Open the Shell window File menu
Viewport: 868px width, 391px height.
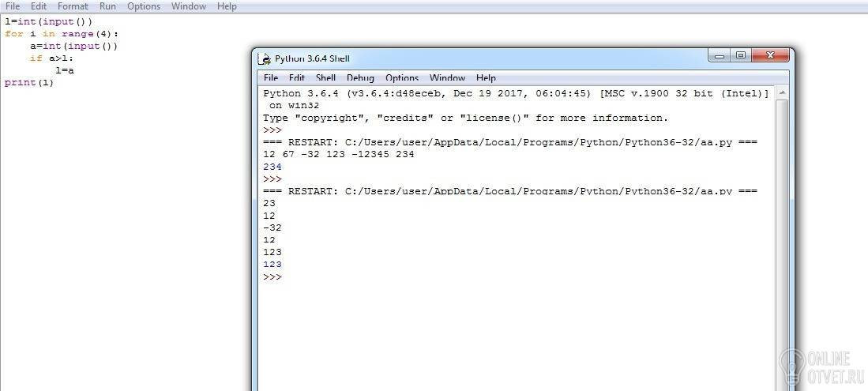point(271,77)
